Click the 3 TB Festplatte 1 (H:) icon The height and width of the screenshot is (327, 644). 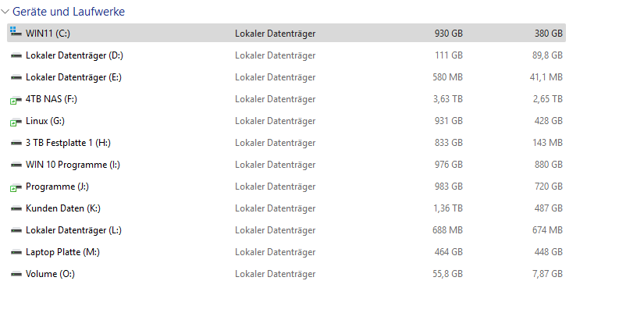pos(16,144)
